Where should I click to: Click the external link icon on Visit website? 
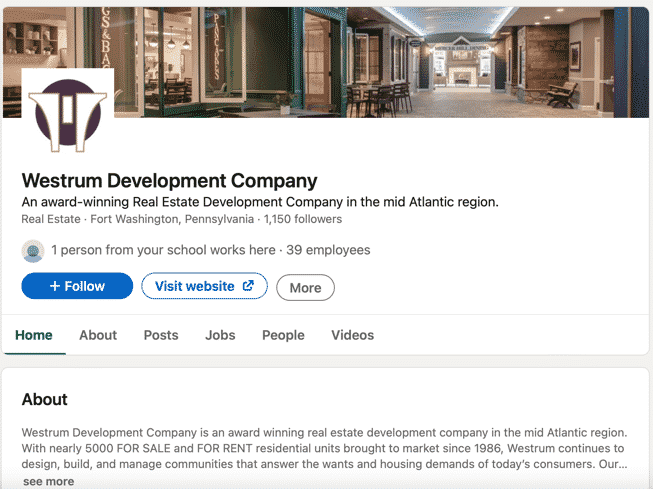point(248,285)
